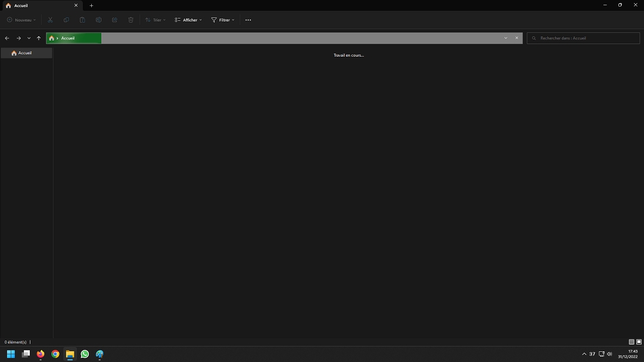Open the Trier (Sort) dropdown
Viewport: 644px width, 362px height.
click(155, 20)
